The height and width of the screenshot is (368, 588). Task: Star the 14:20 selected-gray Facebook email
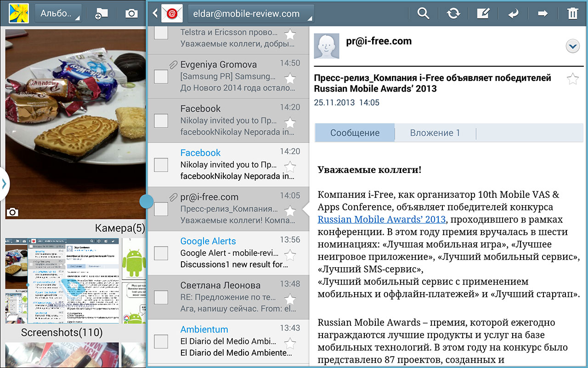coord(290,122)
